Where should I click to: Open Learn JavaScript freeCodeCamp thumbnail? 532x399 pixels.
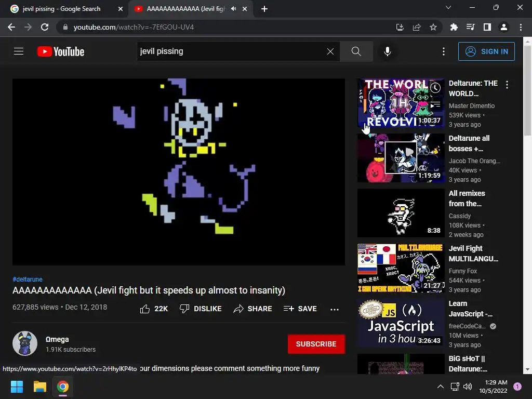point(401,323)
